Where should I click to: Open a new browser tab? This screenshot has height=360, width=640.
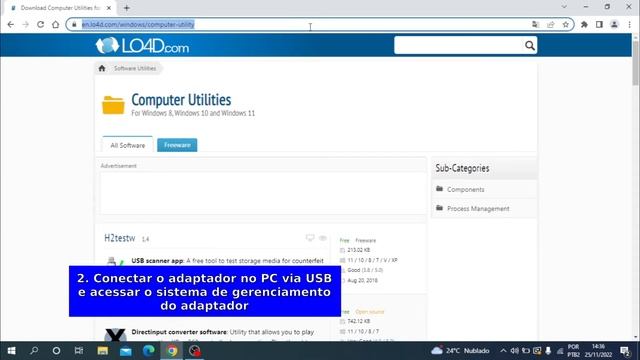point(127,8)
